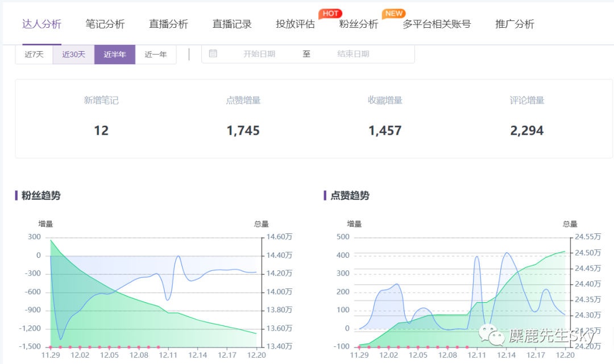614x364 pixels.
Task: Enable the 近一年 time range
Action: pyautogui.click(x=155, y=53)
